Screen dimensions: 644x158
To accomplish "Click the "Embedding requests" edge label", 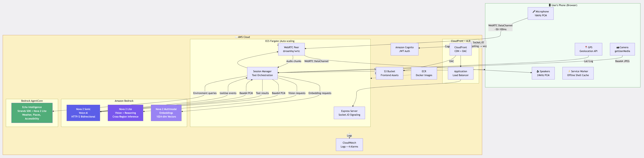I will click(x=320, y=93).
